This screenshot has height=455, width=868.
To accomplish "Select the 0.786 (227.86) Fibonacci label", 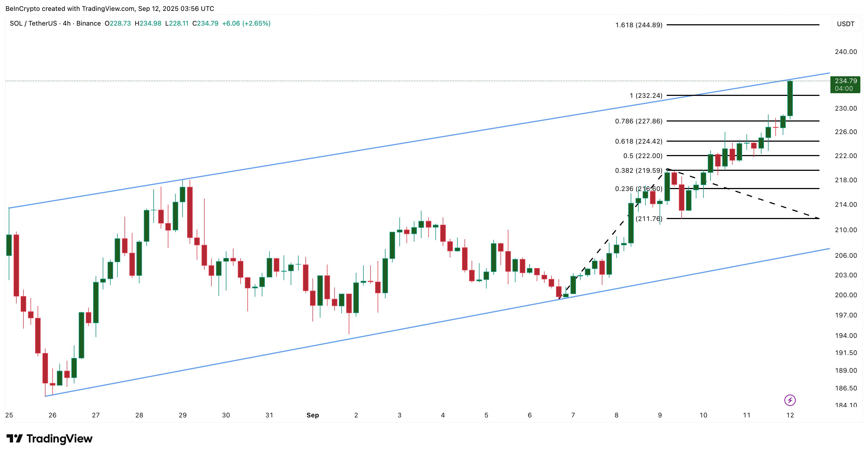I will pyautogui.click(x=639, y=121).
